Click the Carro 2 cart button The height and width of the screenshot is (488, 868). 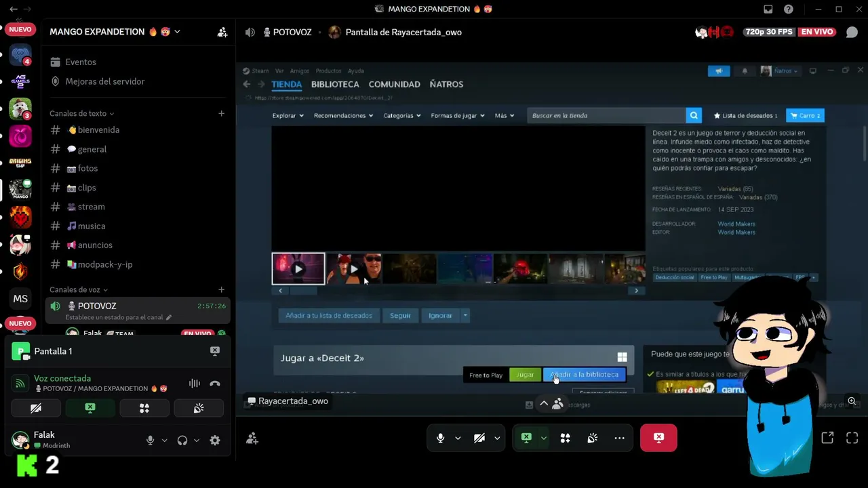click(x=805, y=115)
